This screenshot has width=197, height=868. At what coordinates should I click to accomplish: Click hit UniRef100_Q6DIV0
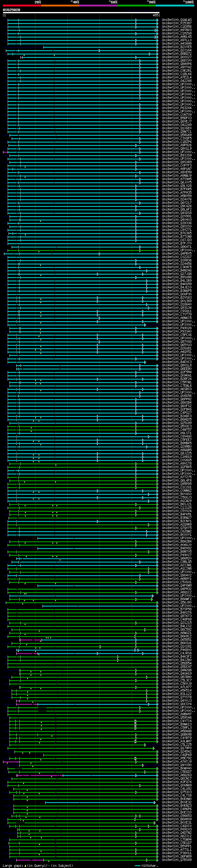coord(177,60)
